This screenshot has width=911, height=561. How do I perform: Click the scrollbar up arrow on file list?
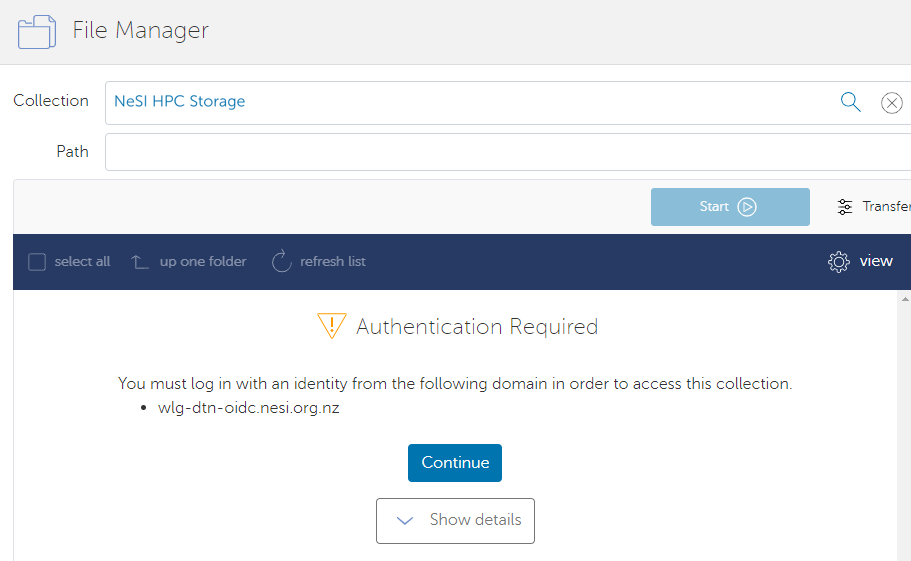click(x=905, y=299)
